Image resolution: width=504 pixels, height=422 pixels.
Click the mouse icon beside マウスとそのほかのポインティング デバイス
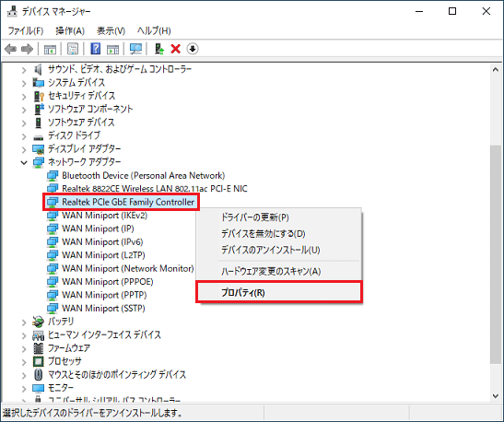(39, 374)
